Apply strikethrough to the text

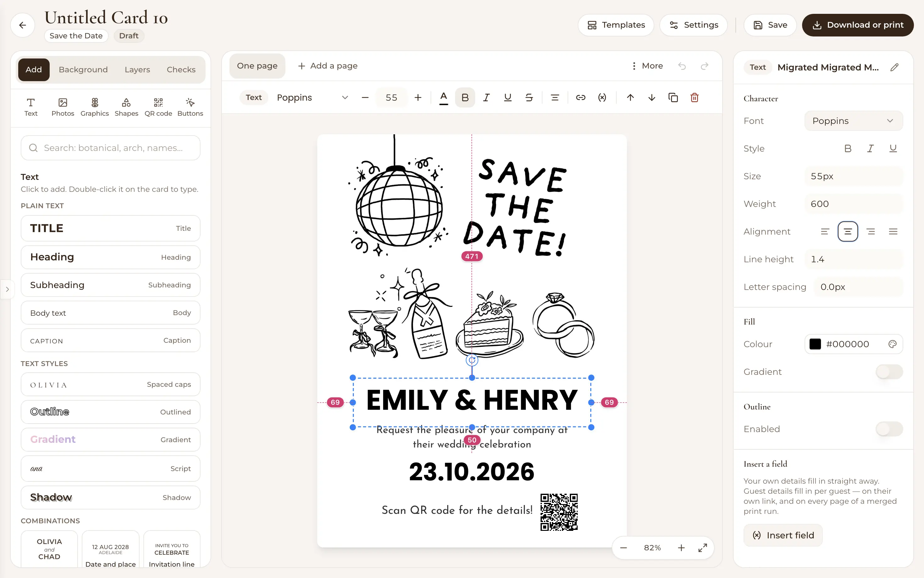529,98
